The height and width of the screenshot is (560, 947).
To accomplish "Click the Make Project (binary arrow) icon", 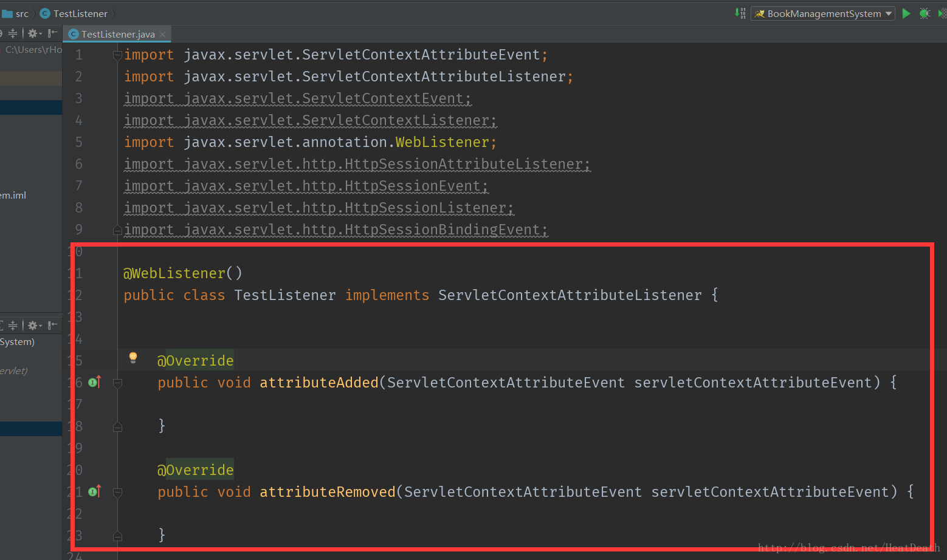I will click(x=740, y=13).
